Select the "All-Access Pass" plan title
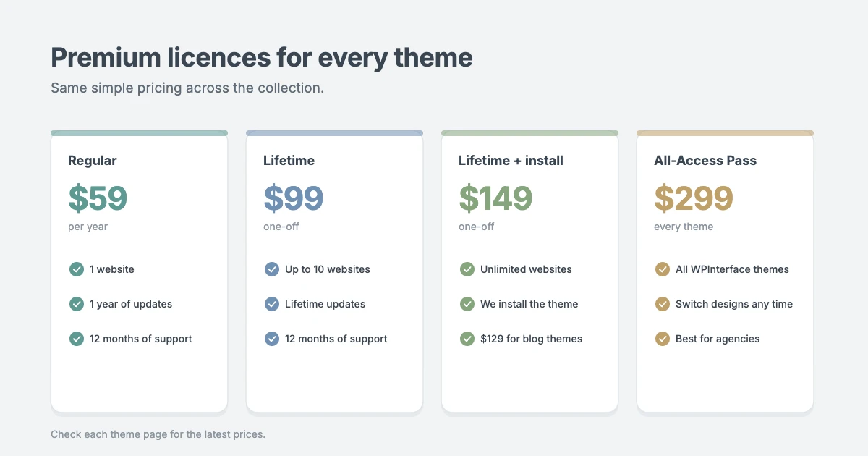868x456 pixels. (705, 161)
